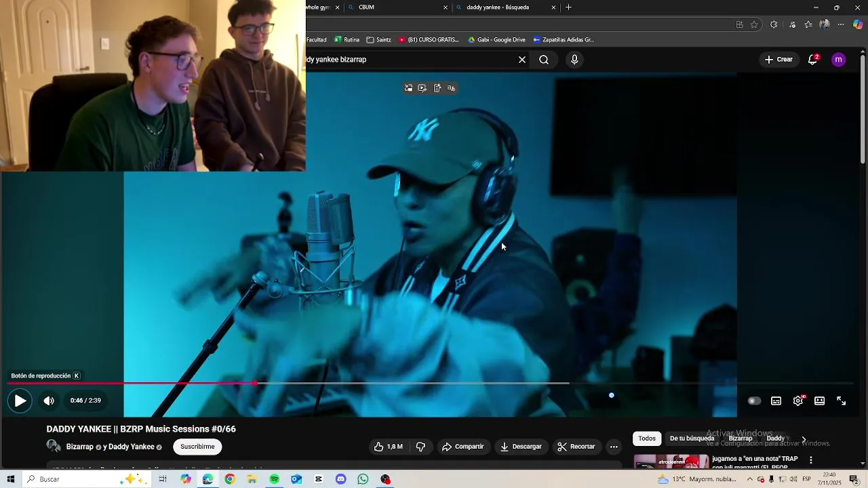Switch to theater mode view

point(819,401)
